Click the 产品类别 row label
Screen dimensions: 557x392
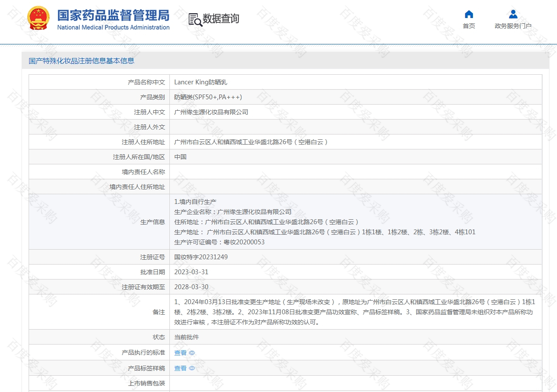tap(153, 97)
